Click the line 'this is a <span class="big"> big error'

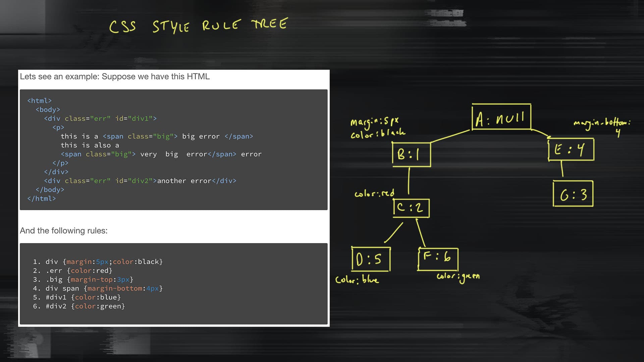click(x=157, y=136)
